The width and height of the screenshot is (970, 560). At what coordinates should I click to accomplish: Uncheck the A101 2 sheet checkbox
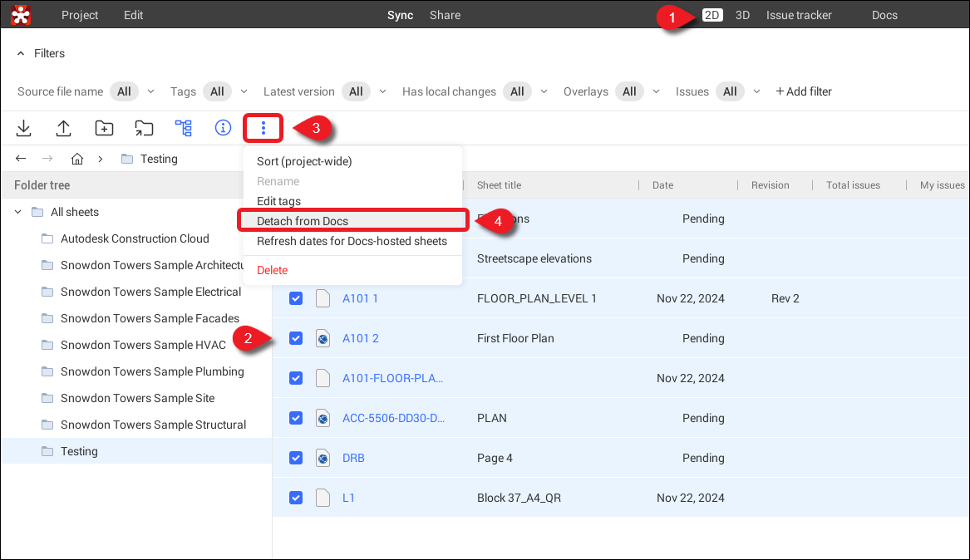pos(296,338)
